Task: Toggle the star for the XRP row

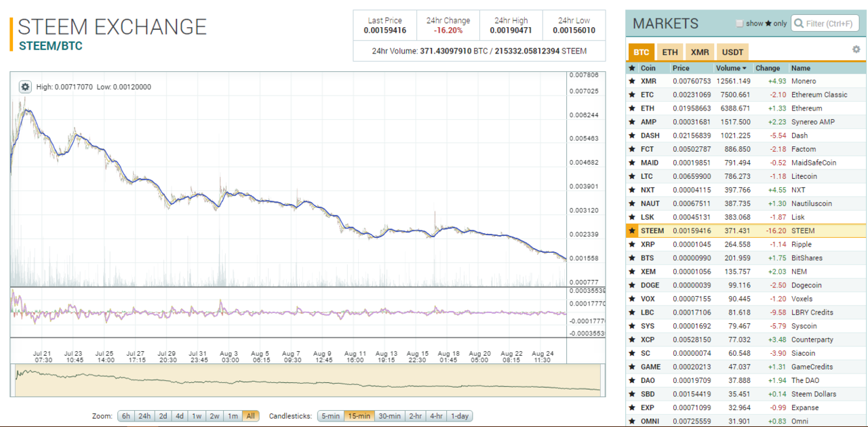Action: pyautogui.click(x=632, y=245)
